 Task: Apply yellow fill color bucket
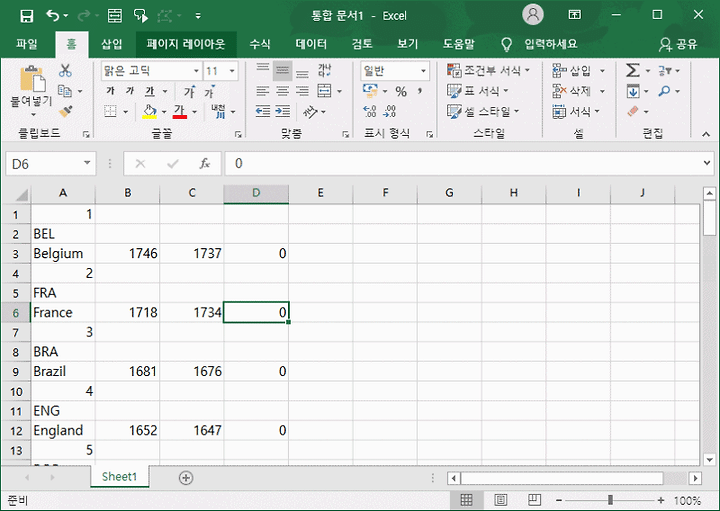150,112
